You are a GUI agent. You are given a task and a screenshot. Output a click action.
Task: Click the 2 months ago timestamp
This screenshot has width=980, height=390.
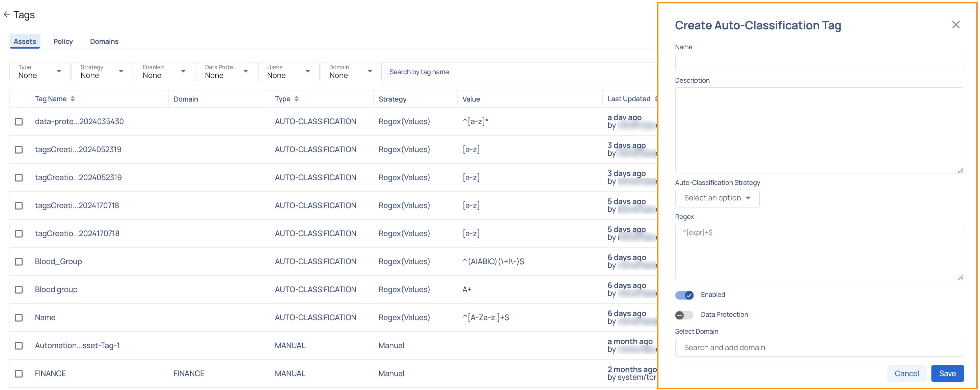tap(632, 369)
